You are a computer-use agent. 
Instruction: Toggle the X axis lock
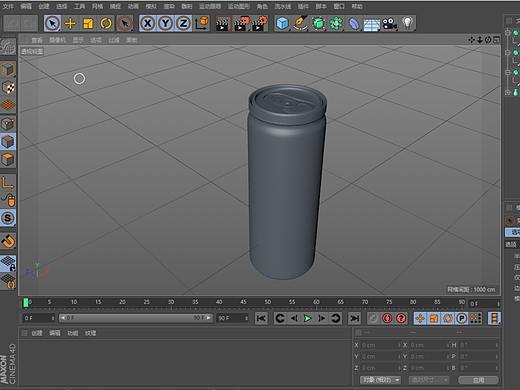148,23
